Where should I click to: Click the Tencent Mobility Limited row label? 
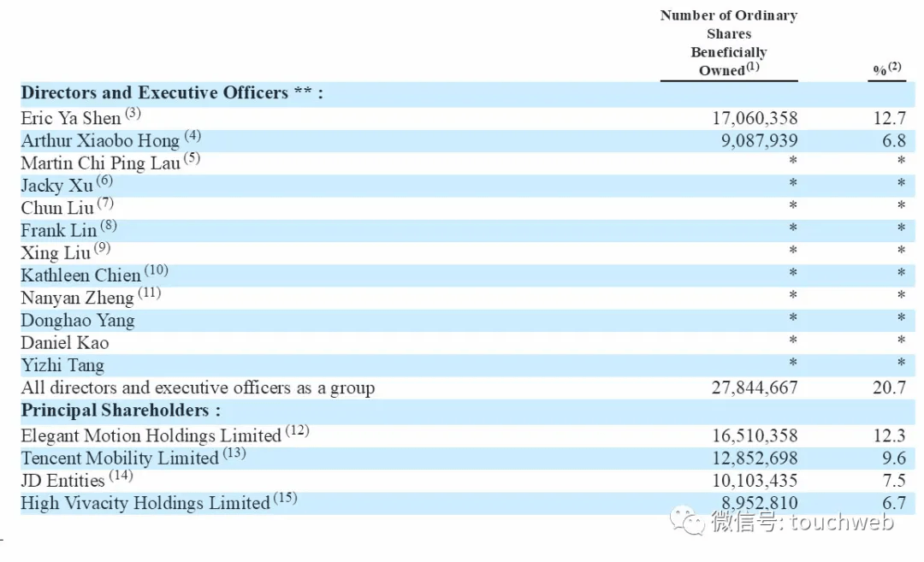(120, 458)
